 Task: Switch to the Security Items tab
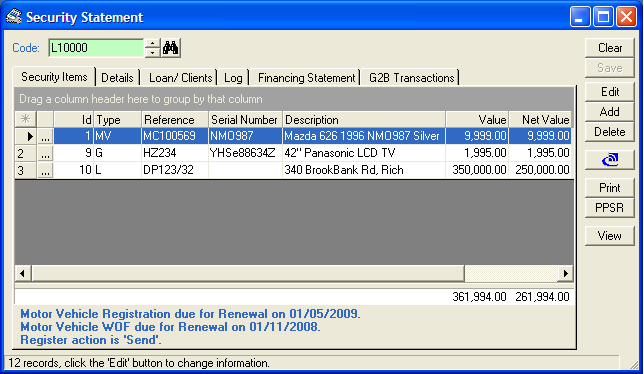54,77
